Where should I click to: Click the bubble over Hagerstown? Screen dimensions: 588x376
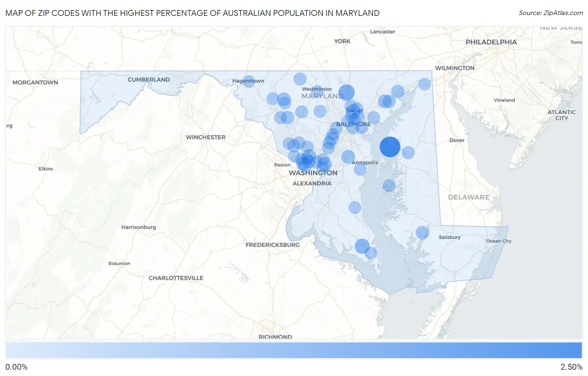click(249, 81)
